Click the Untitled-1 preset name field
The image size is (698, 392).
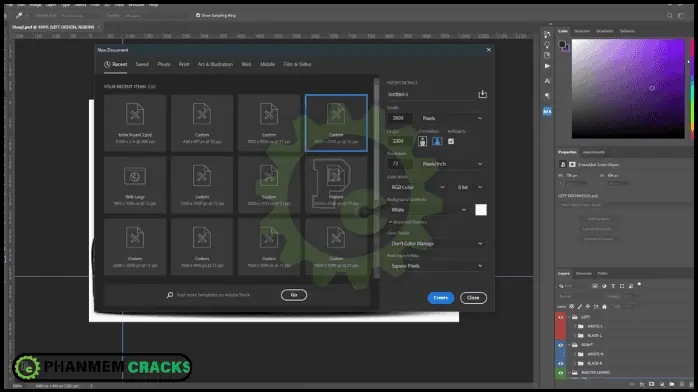click(x=431, y=94)
